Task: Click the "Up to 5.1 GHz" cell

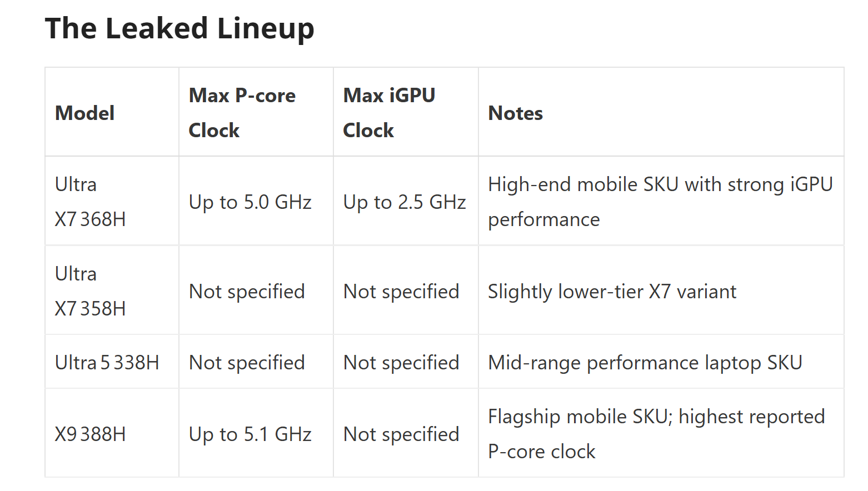Action: [250, 434]
